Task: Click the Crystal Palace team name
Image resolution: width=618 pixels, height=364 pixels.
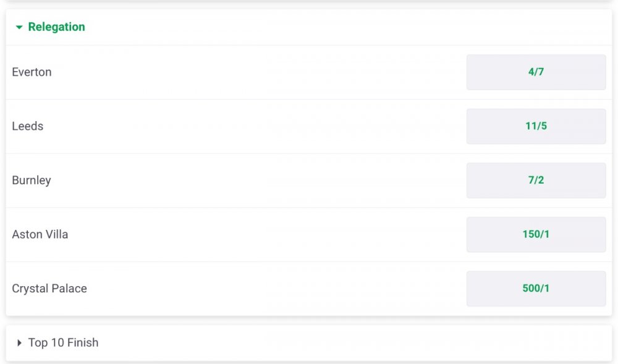Action: click(49, 289)
